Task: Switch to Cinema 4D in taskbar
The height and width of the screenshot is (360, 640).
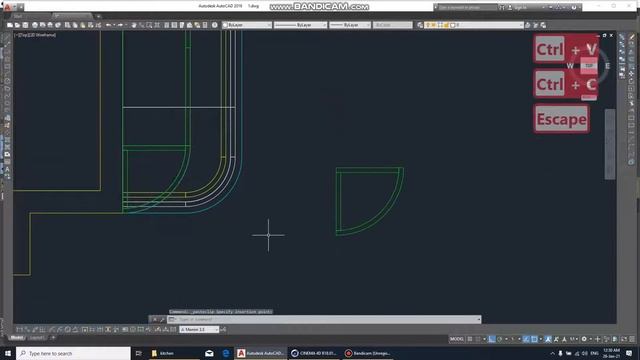Action: [313, 353]
